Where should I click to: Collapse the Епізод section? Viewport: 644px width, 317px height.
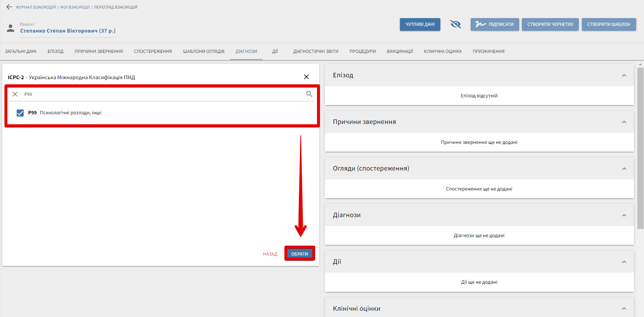[x=624, y=75]
